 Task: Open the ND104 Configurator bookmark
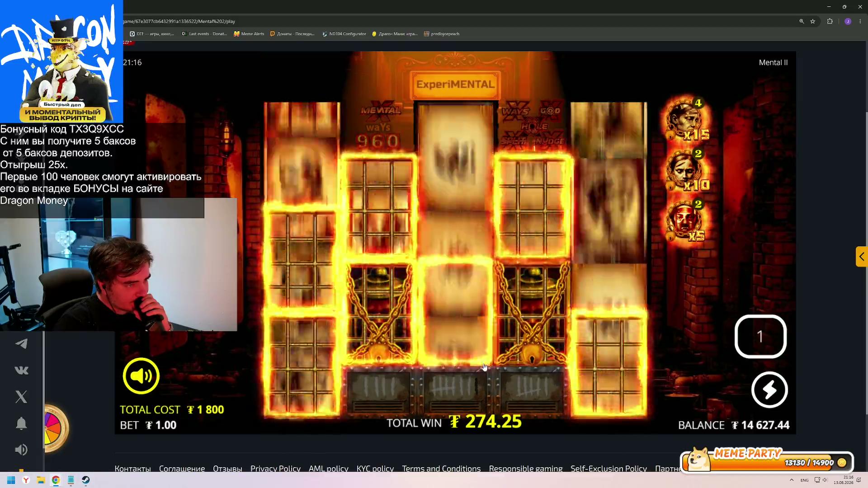click(x=344, y=34)
